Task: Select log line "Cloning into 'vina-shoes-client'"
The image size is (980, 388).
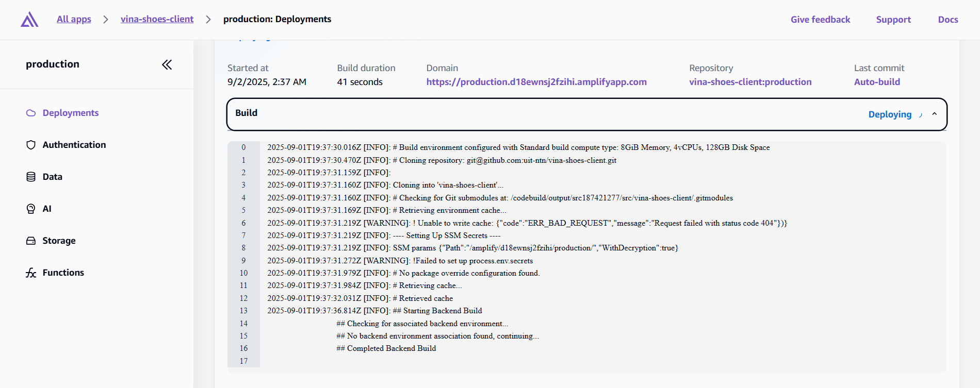Action: click(385, 185)
